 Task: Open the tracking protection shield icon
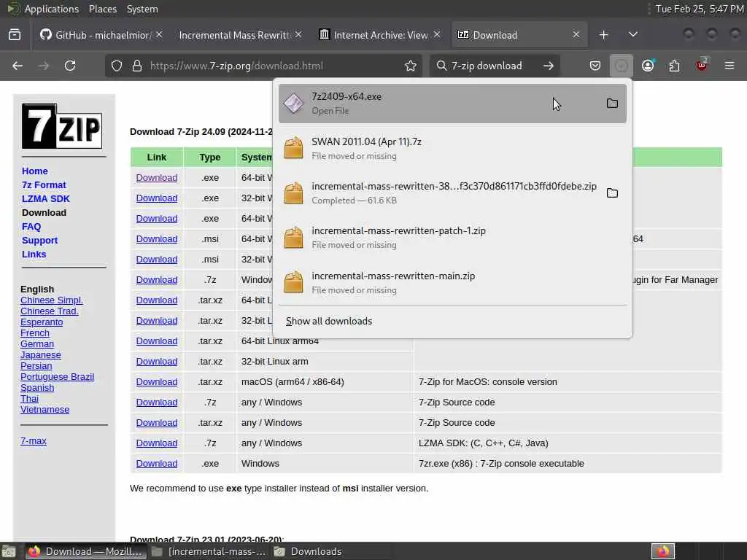click(117, 66)
